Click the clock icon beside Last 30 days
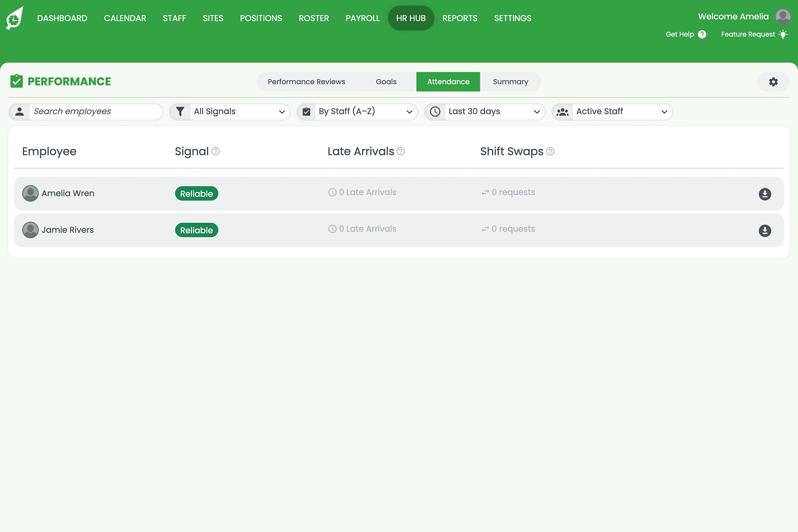798x532 pixels. coord(435,111)
